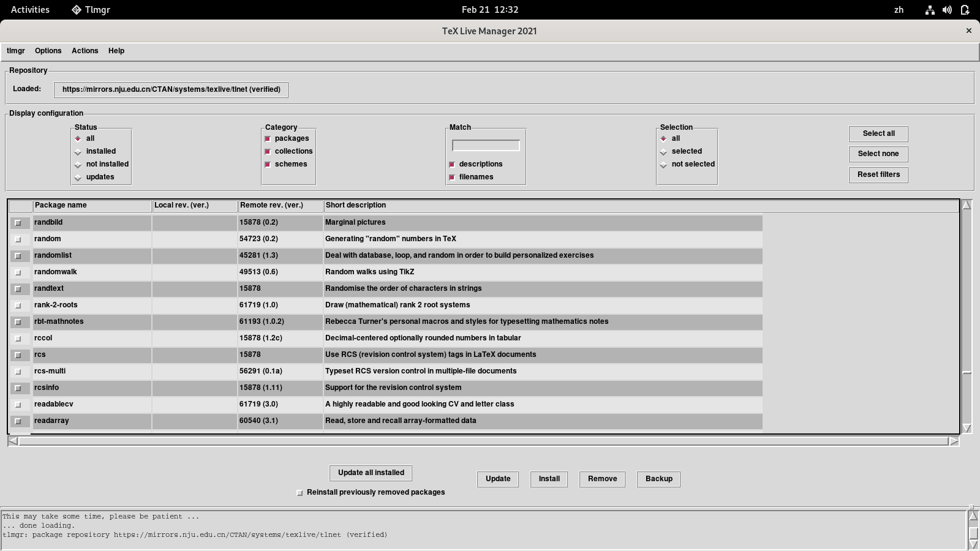Click the horizontal scroll right arrow
The height and width of the screenshot is (551, 980).
pyautogui.click(x=954, y=441)
